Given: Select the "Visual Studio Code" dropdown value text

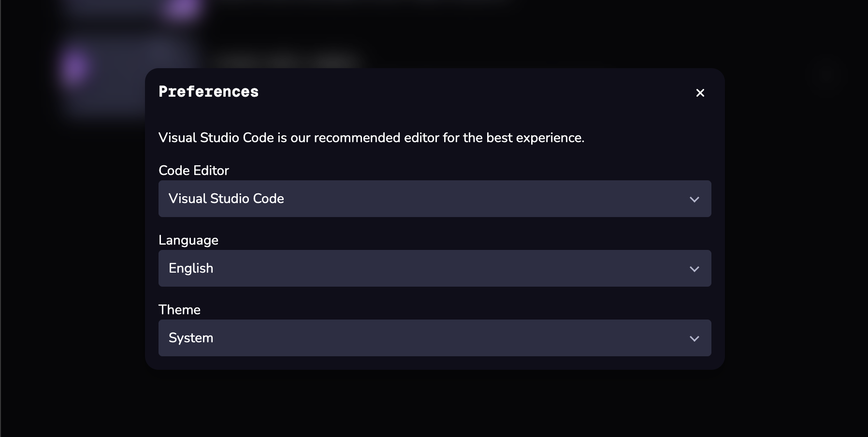Looking at the screenshot, I should click(226, 199).
